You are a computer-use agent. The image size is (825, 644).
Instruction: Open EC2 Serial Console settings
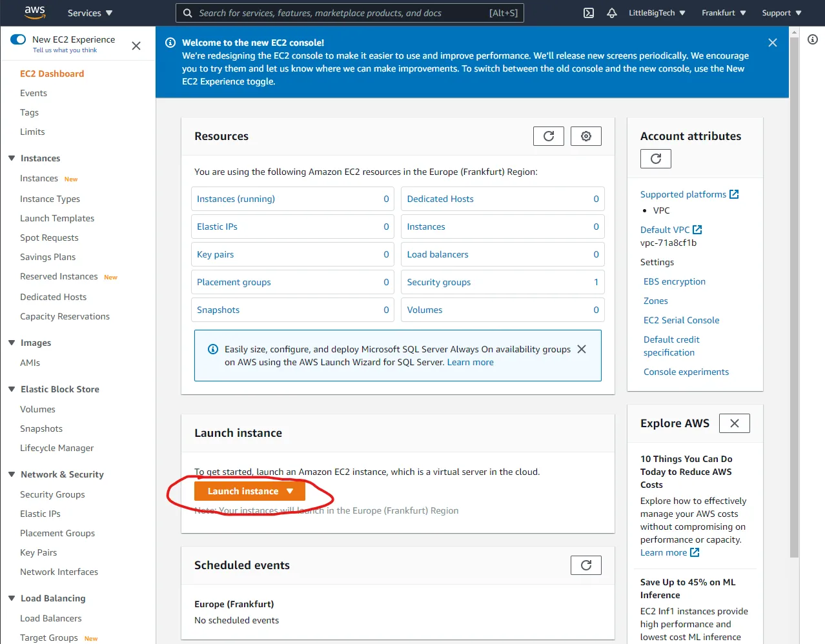(681, 320)
